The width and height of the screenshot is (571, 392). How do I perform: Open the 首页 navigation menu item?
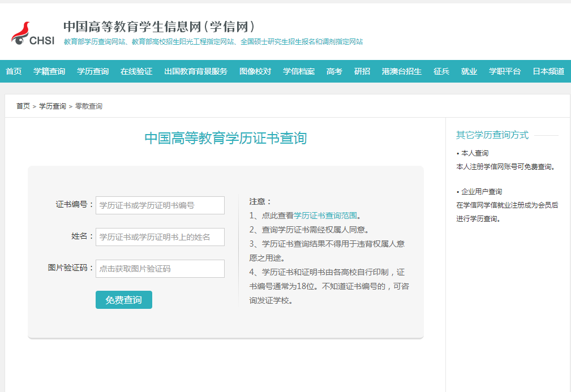(14, 71)
